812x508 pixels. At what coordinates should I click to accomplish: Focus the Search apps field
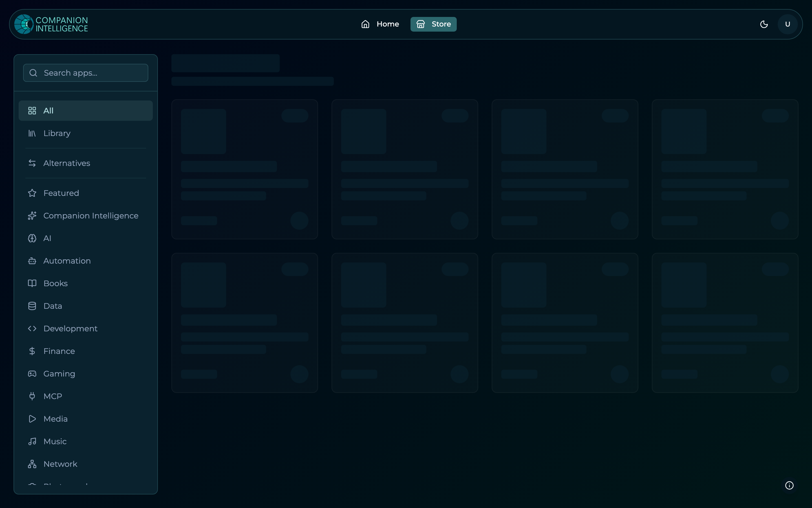coord(85,73)
